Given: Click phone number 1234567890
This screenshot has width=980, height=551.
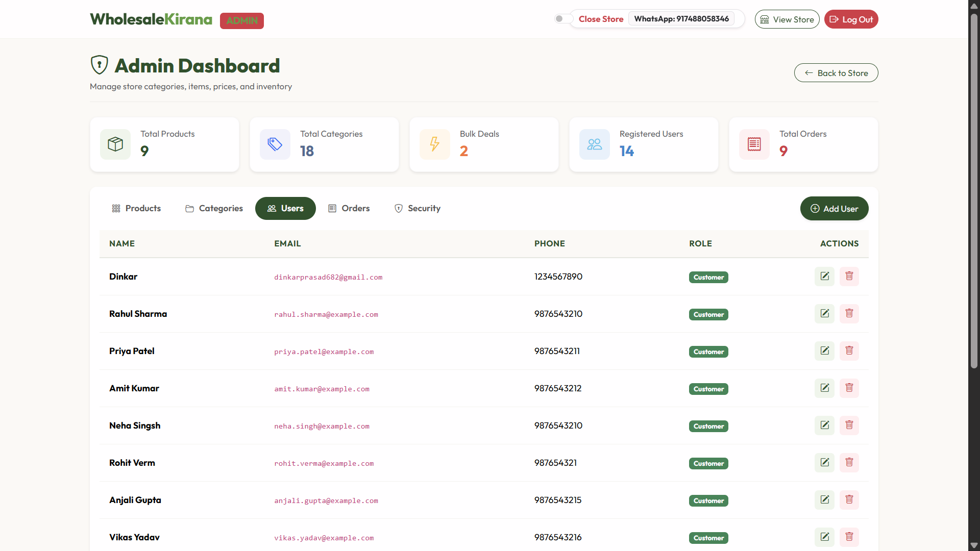Looking at the screenshot, I should pos(558,277).
